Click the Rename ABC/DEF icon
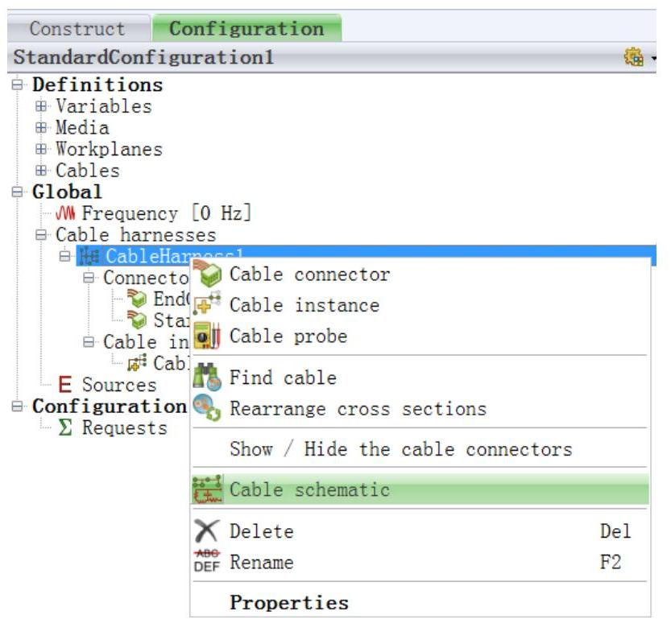This screenshot has width=671, height=644. [207, 561]
